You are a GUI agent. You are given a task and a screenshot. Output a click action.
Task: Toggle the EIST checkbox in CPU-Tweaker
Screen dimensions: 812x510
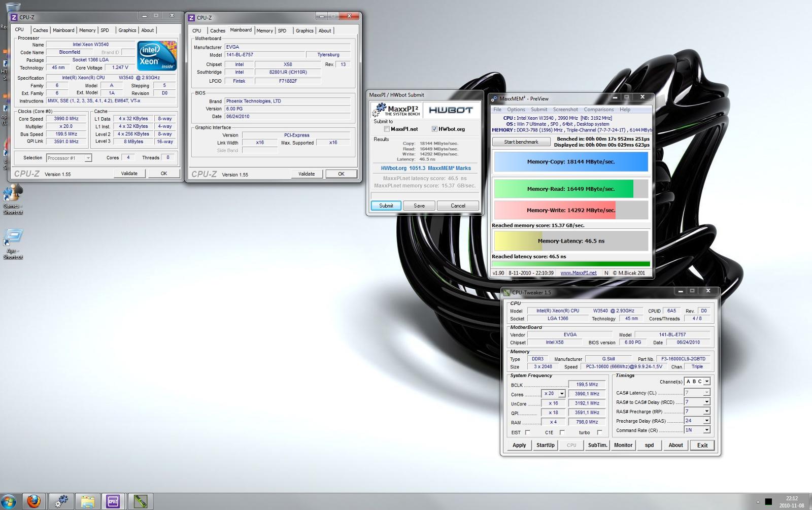pos(528,432)
